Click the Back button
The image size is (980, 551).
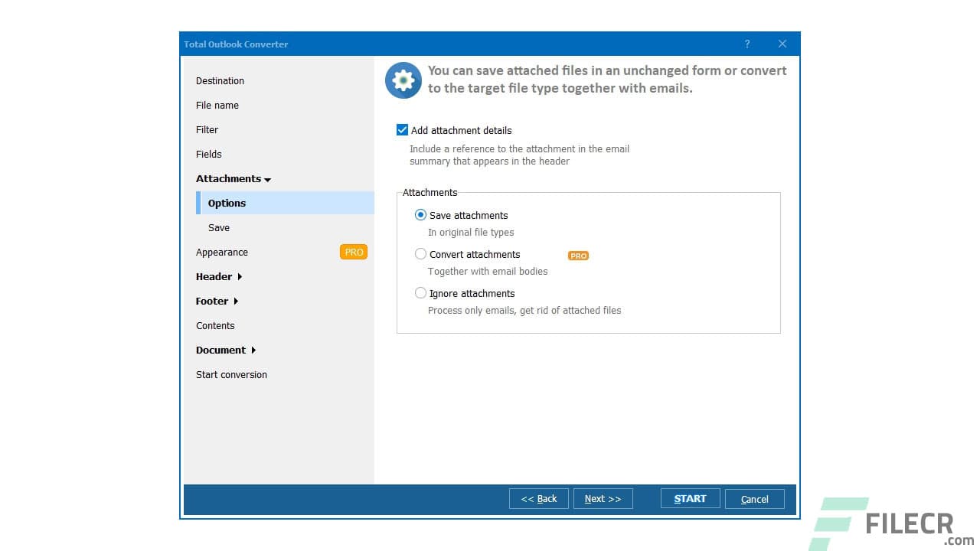pyautogui.click(x=538, y=498)
